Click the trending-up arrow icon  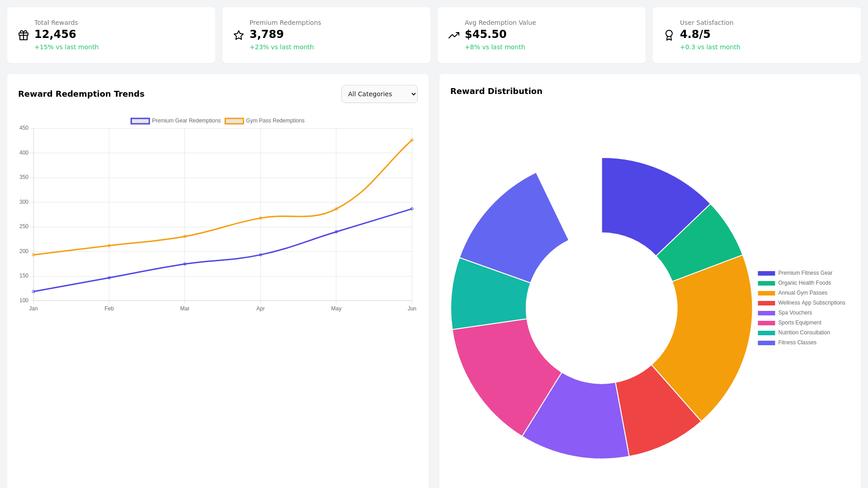(x=454, y=35)
